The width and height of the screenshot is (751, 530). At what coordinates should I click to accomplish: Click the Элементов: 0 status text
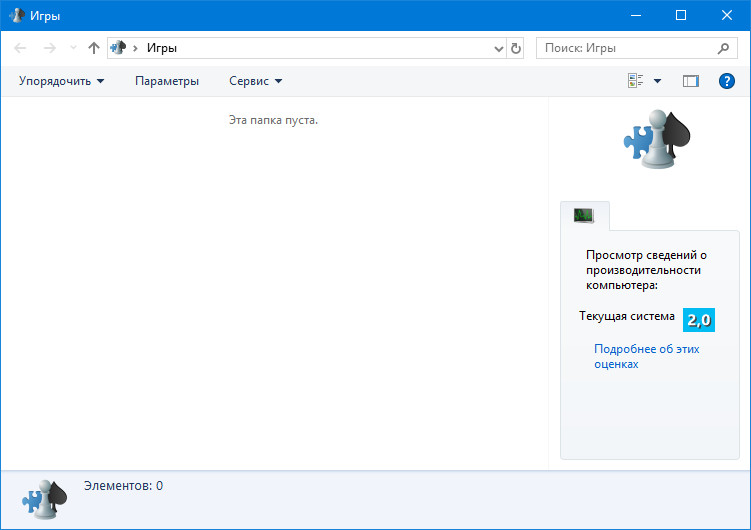[x=124, y=485]
